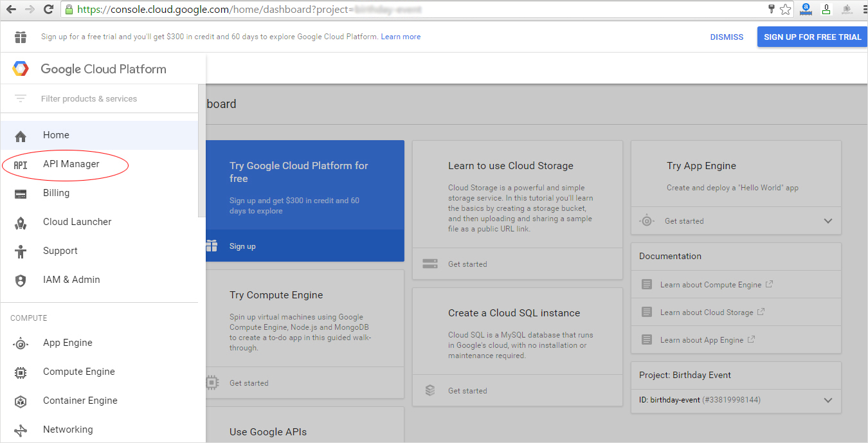
Task: Open API Manager from the side menu
Action: (x=100, y=164)
